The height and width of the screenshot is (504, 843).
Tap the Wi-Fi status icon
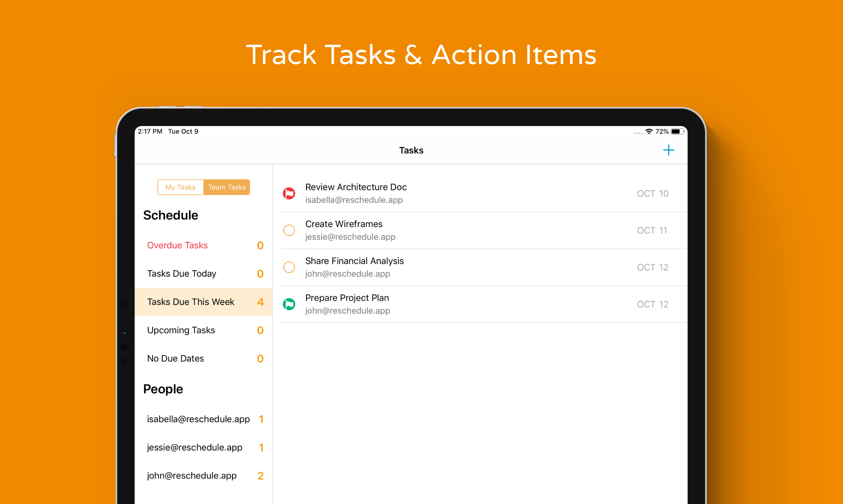[649, 131]
